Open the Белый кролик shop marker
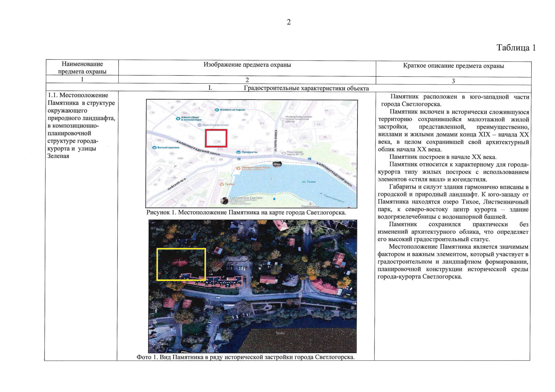The width and height of the screenshot is (555, 392). click(x=155, y=148)
